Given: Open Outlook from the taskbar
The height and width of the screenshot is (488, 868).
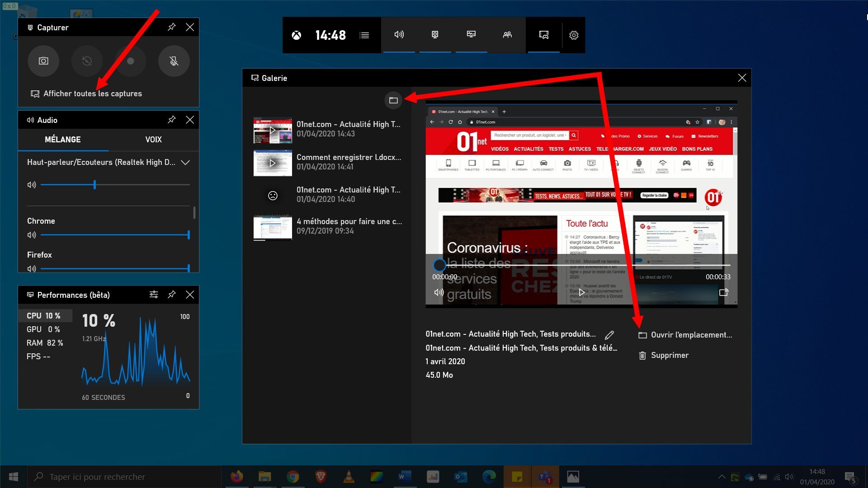Looking at the screenshot, I should tap(461, 477).
